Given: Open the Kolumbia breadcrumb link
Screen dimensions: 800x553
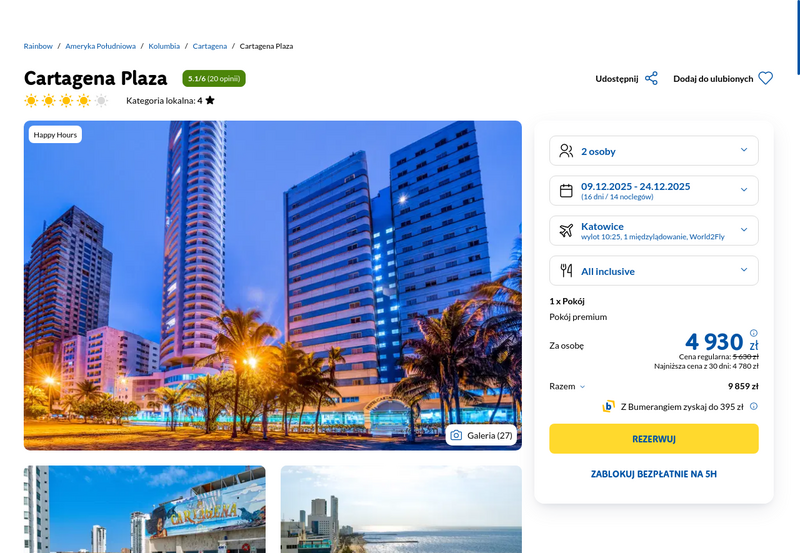Looking at the screenshot, I should pos(164,46).
